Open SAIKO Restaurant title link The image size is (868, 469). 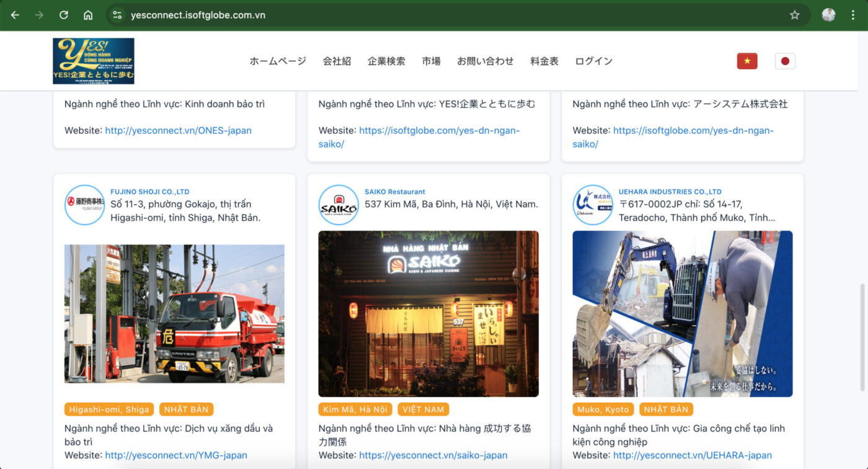[395, 192]
